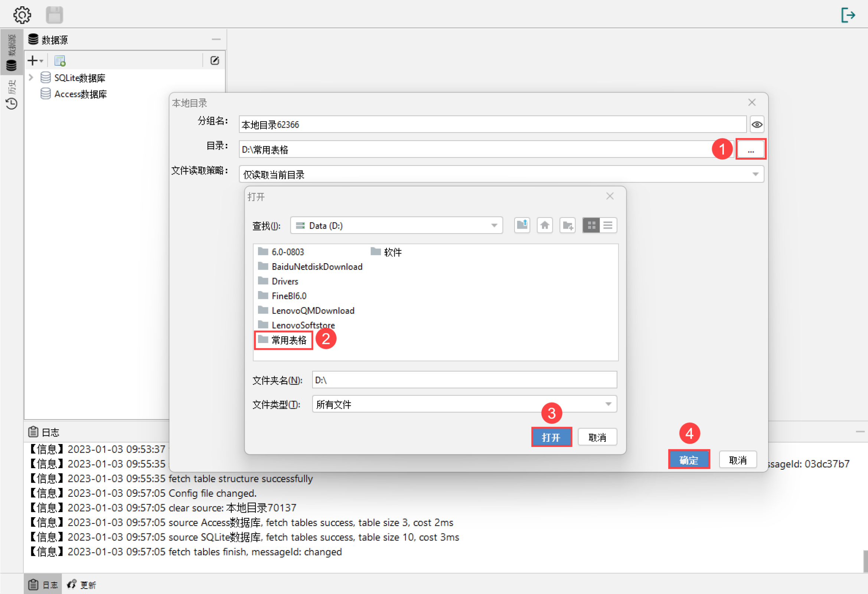Click the add data source plus icon

33,60
